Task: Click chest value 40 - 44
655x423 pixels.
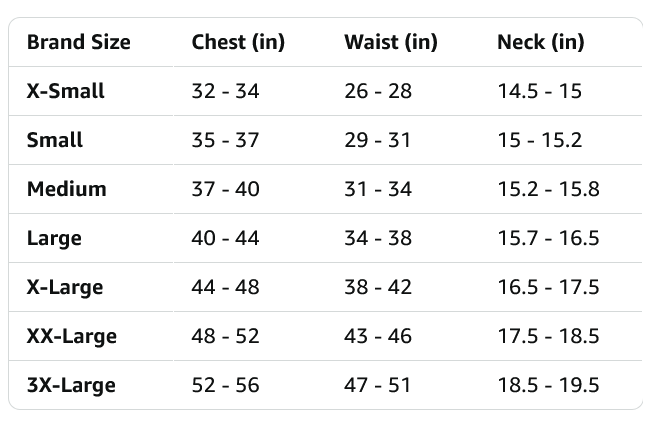Action: point(225,238)
